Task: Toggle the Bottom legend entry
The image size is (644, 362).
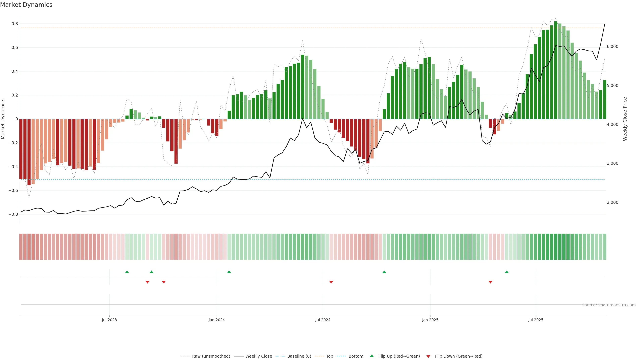Action: (356, 356)
